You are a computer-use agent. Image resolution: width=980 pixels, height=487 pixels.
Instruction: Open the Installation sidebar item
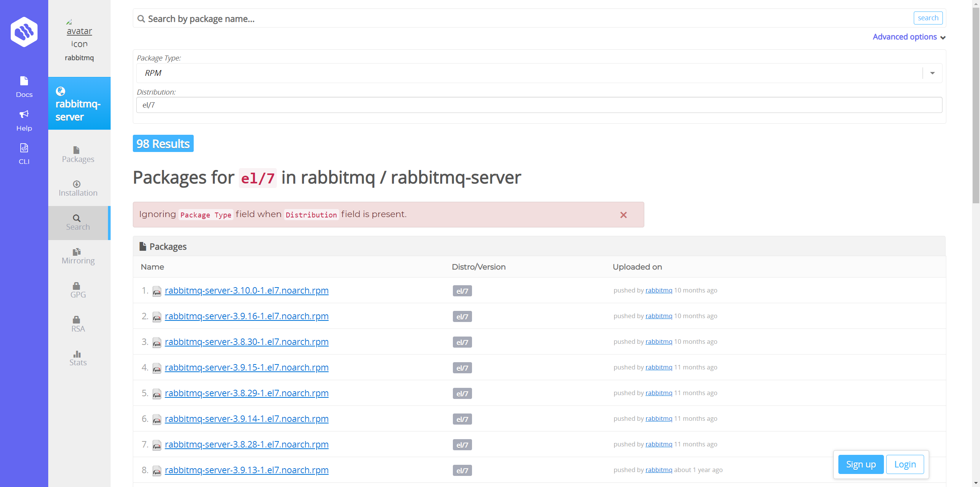pos(78,188)
